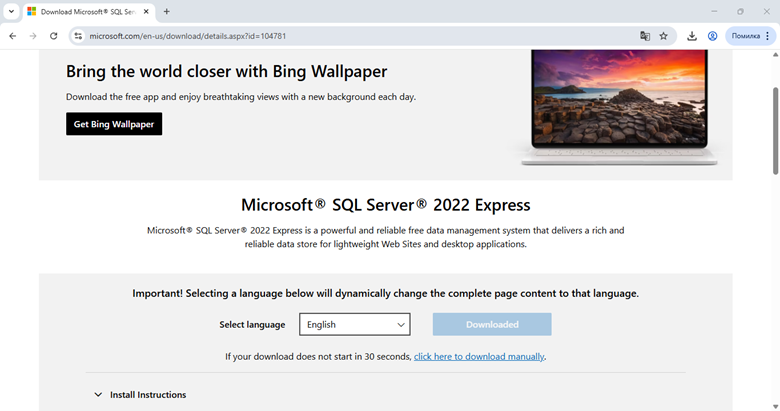
Task: Click 'Microsoft® SQL Server® 2022 Express' heading
Action: pyautogui.click(x=386, y=205)
